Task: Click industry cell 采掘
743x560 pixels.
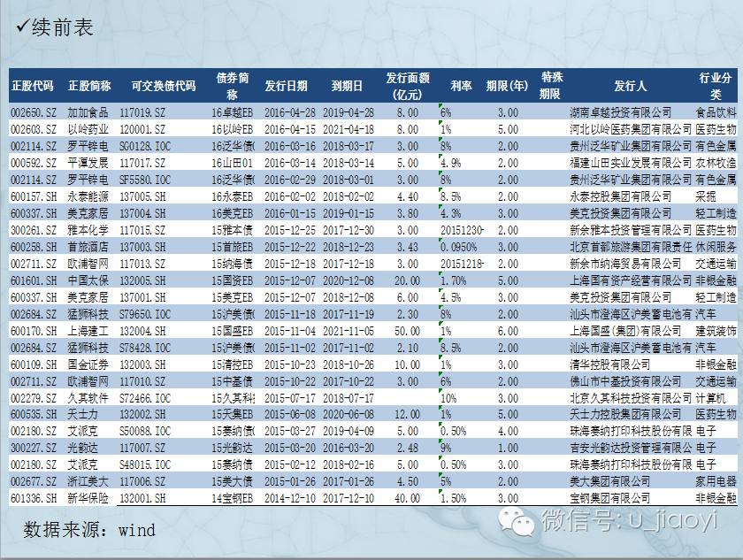Action: [x=706, y=196]
